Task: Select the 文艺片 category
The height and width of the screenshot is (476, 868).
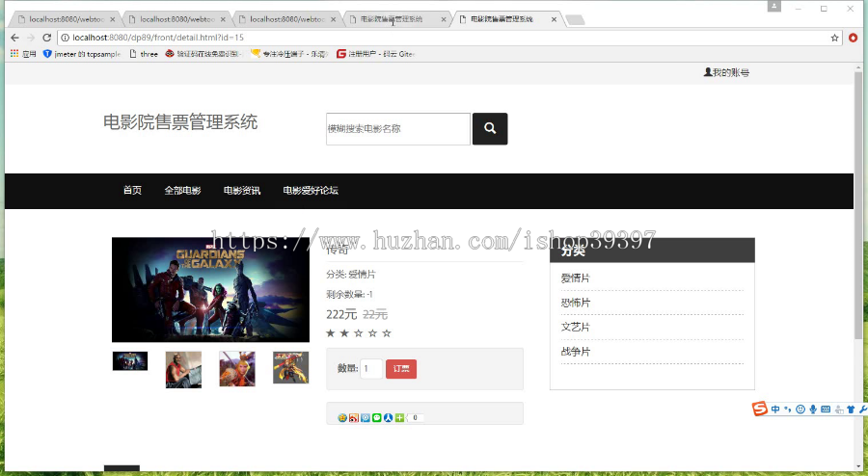Action: [x=575, y=327]
